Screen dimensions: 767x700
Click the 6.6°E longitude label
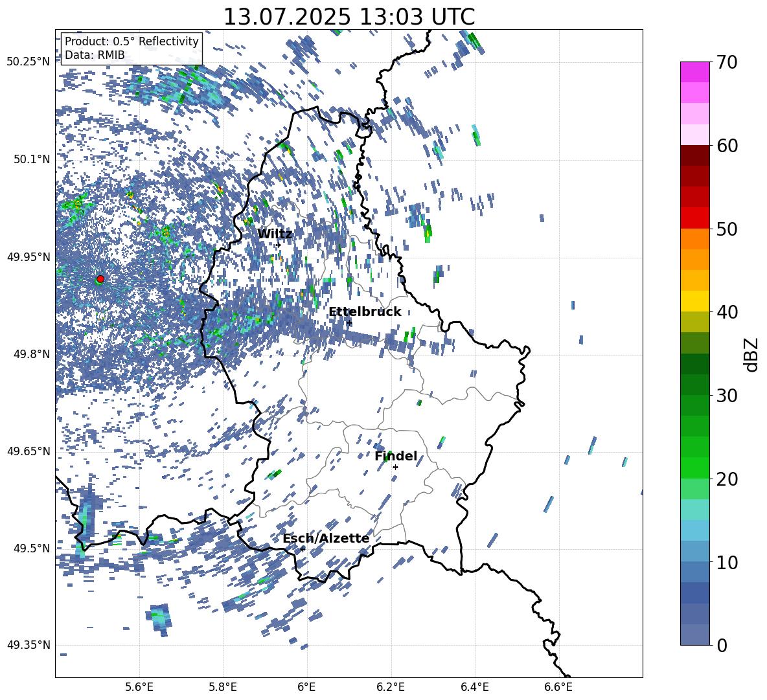[558, 687]
